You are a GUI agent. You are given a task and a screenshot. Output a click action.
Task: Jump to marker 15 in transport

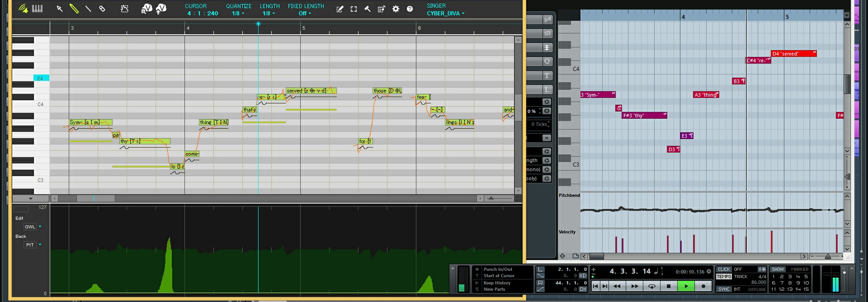coord(806,289)
